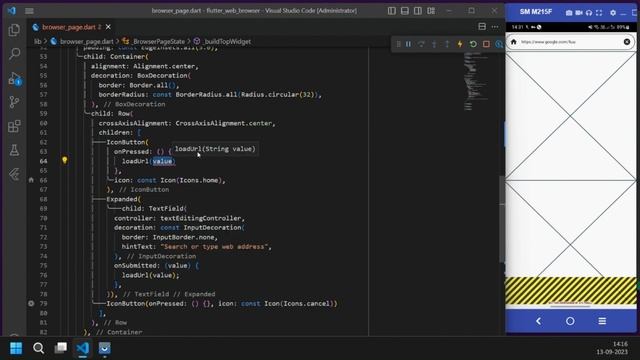This screenshot has height=360, width=640.
Task: Trigger Hot Reload lightning icon
Action: (460, 44)
